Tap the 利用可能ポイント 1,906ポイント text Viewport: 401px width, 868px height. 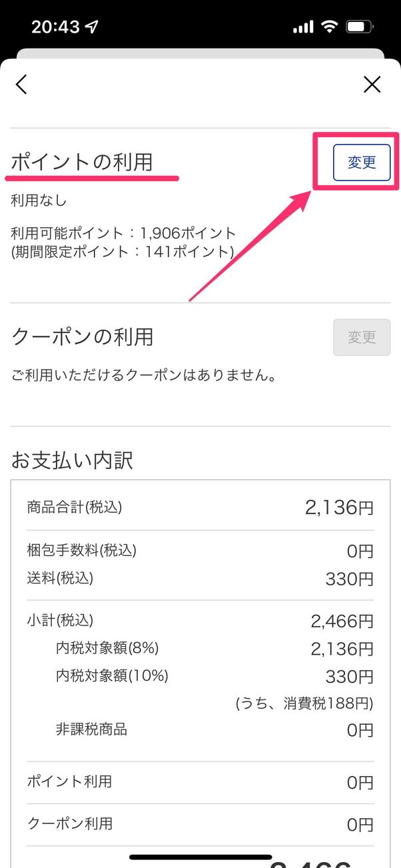pos(124,233)
